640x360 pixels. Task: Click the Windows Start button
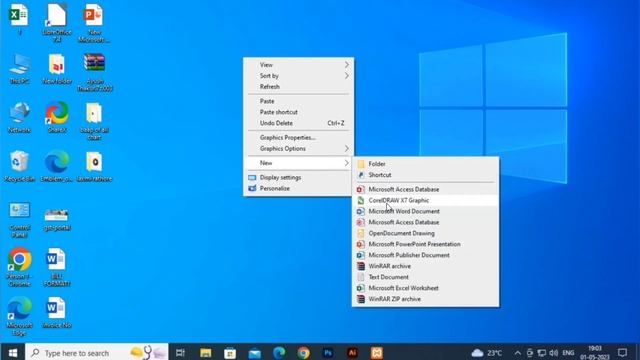point(13,352)
